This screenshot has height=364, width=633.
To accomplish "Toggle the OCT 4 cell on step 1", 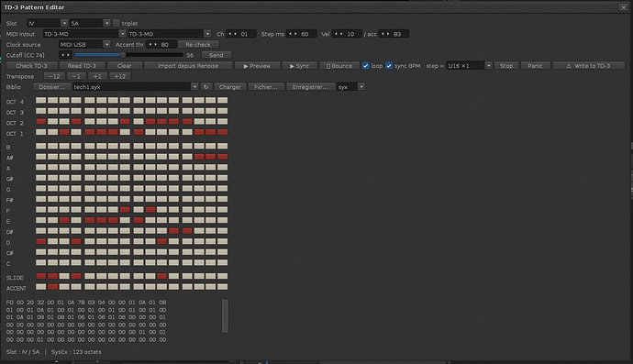I will click(x=40, y=100).
